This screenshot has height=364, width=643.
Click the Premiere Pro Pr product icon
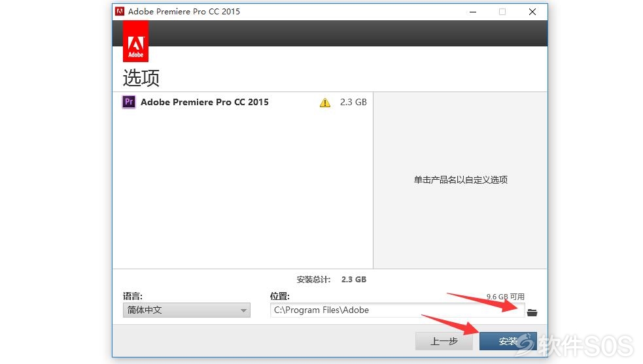(129, 102)
